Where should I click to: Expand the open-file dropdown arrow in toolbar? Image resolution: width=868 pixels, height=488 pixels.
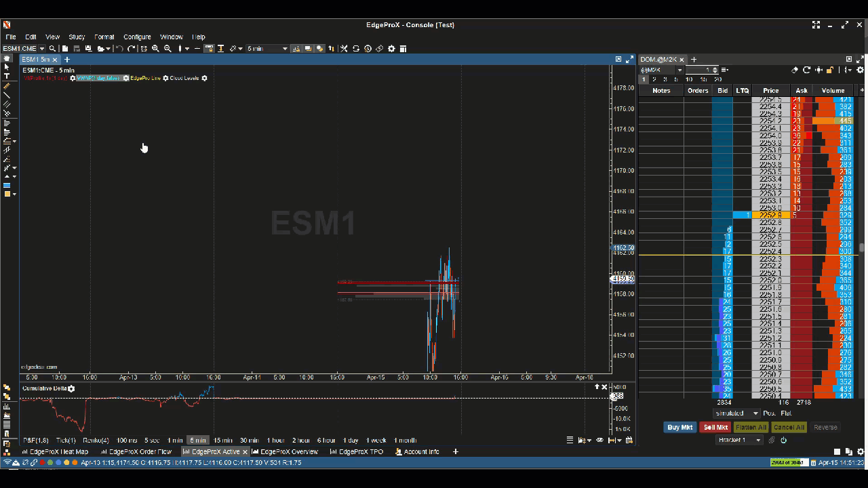(x=108, y=49)
